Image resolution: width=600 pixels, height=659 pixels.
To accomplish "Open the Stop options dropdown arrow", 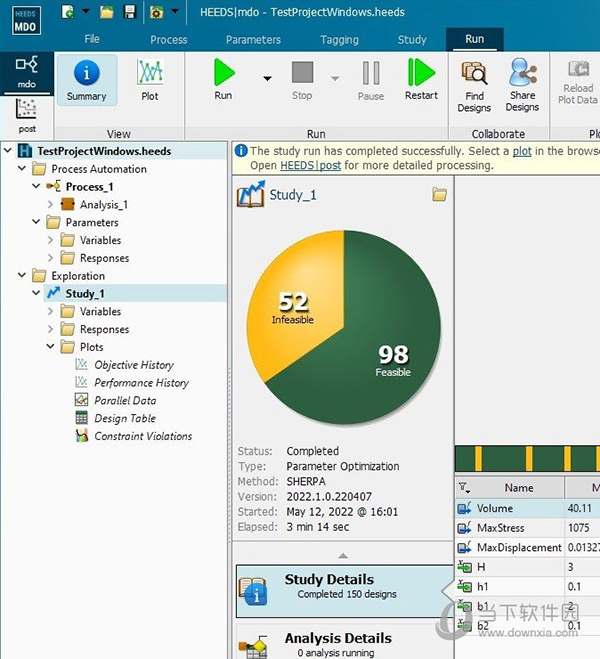I will point(335,78).
